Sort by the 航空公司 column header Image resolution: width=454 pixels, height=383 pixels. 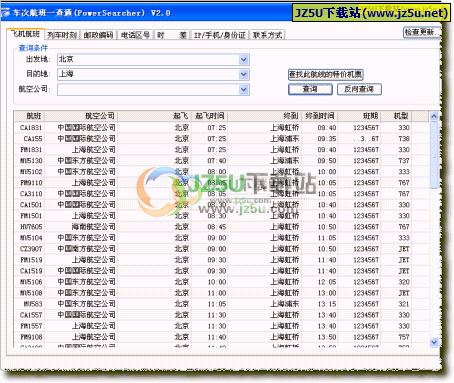click(81, 116)
